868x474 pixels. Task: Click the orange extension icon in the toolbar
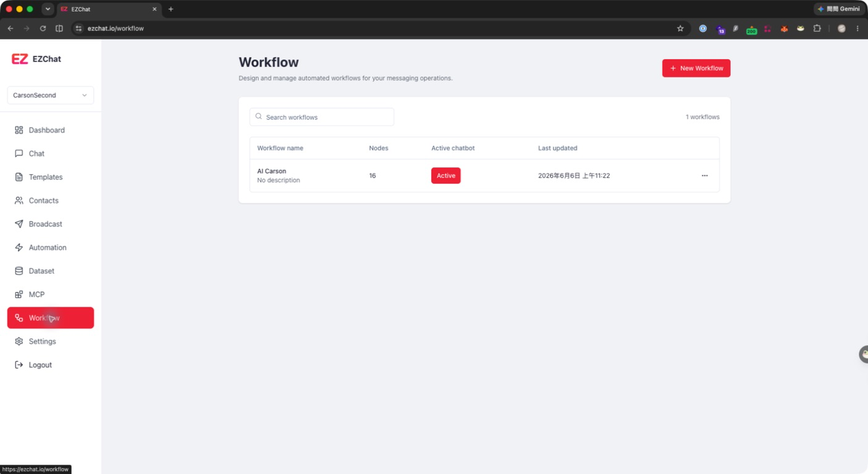pyautogui.click(x=784, y=28)
